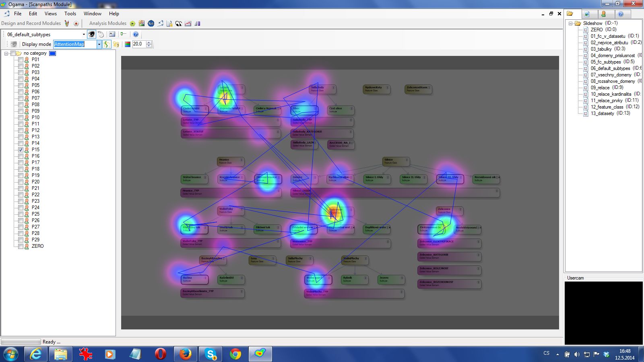Check subject P29 checkbox
644x362 pixels.
pyautogui.click(x=21, y=240)
